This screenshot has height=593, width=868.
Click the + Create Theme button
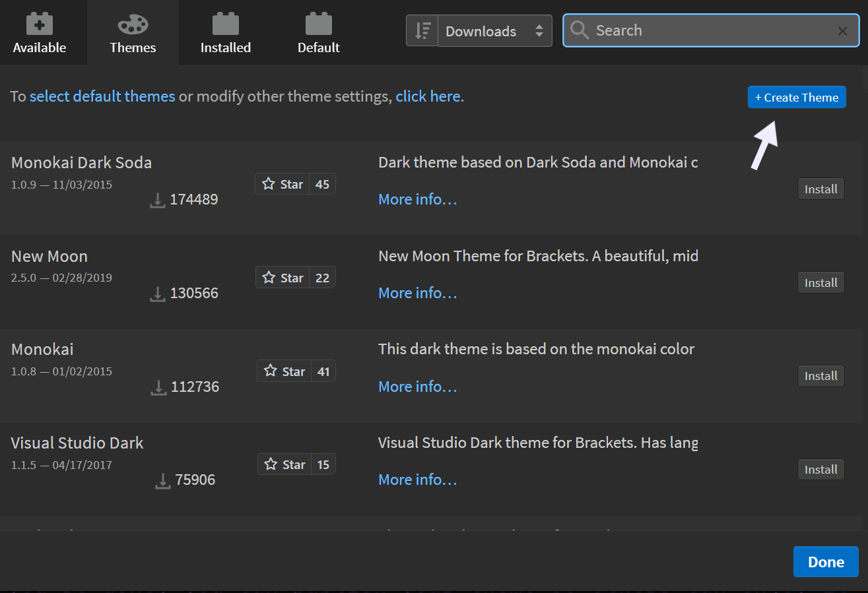point(797,97)
